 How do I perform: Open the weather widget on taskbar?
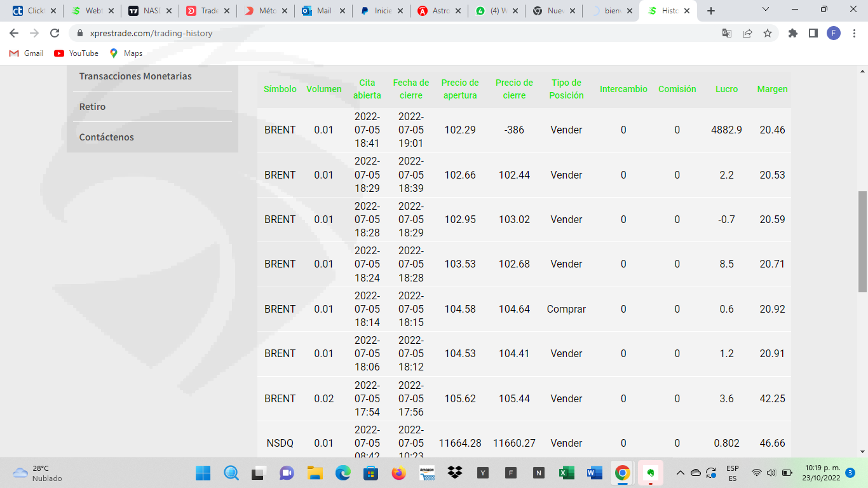38,473
